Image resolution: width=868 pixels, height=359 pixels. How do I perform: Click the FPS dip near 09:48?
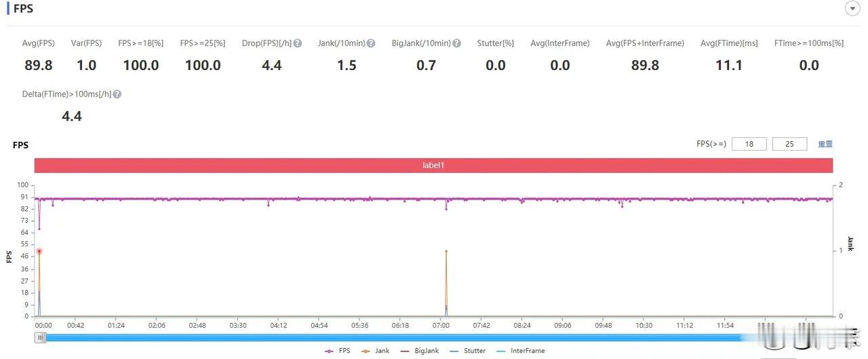[622, 205]
